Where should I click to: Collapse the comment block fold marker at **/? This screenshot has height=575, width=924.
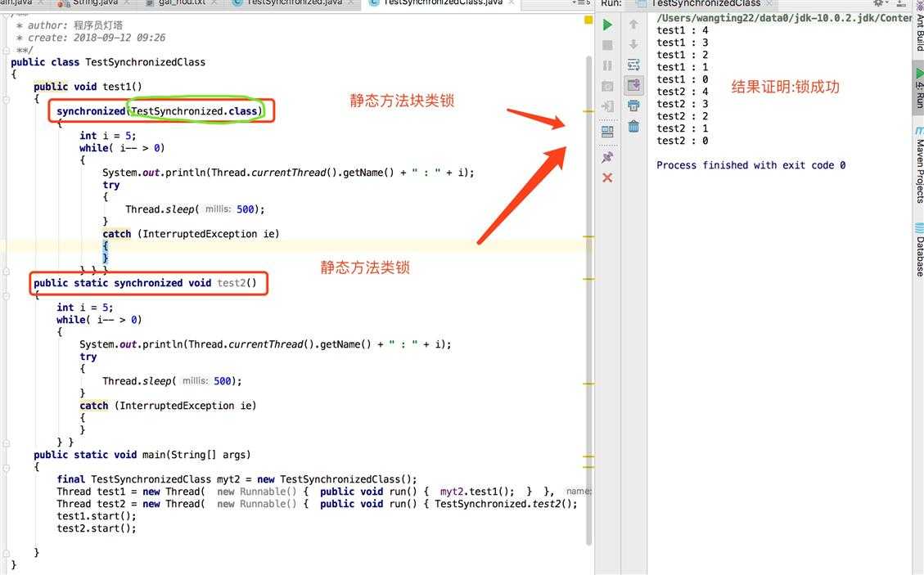tap(7, 50)
